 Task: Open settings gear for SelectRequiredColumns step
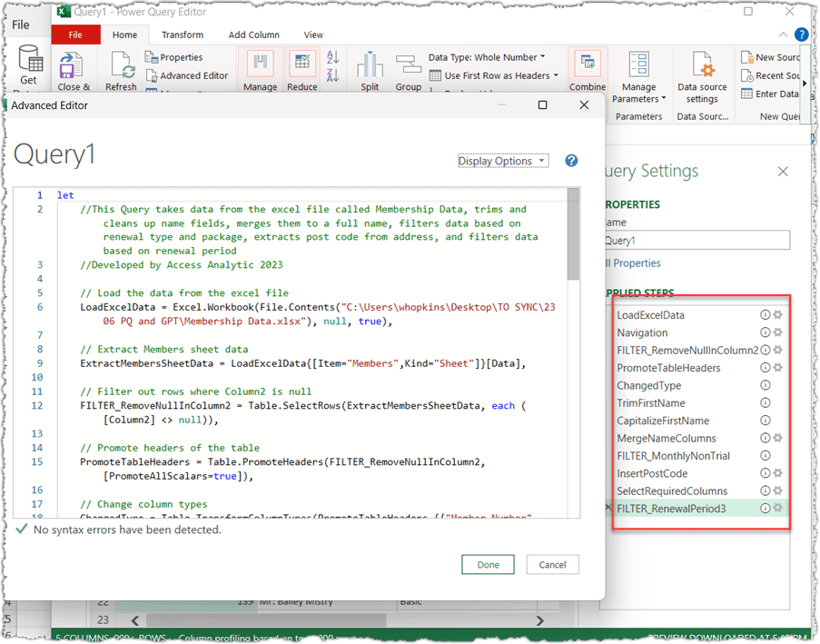click(778, 490)
